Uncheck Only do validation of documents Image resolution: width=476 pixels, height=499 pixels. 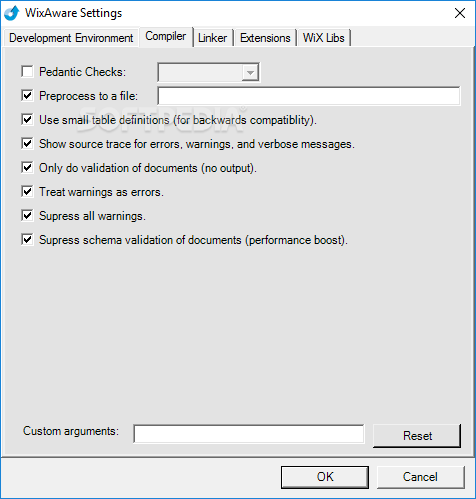[x=27, y=168]
